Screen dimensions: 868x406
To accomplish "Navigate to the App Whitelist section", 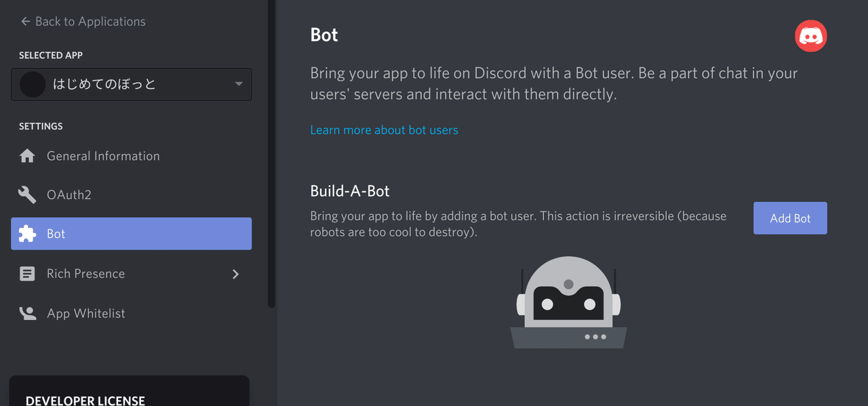I will (85, 312).
